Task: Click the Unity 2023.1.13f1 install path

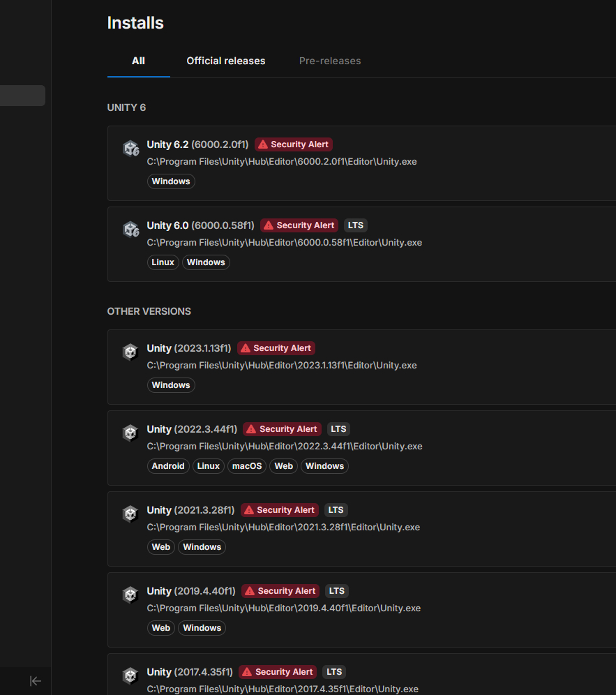Action: pyautogui.click(x=281, y=366)
